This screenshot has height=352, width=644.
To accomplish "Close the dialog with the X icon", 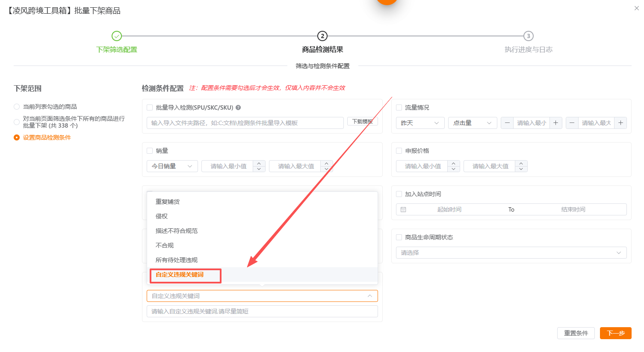I will click(637, 8).
